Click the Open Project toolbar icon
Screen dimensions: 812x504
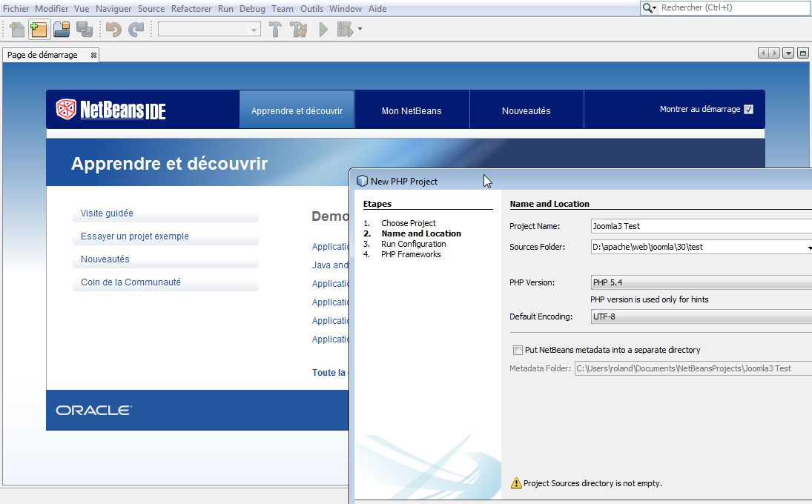pyautogui.click(x=62, y=30)
